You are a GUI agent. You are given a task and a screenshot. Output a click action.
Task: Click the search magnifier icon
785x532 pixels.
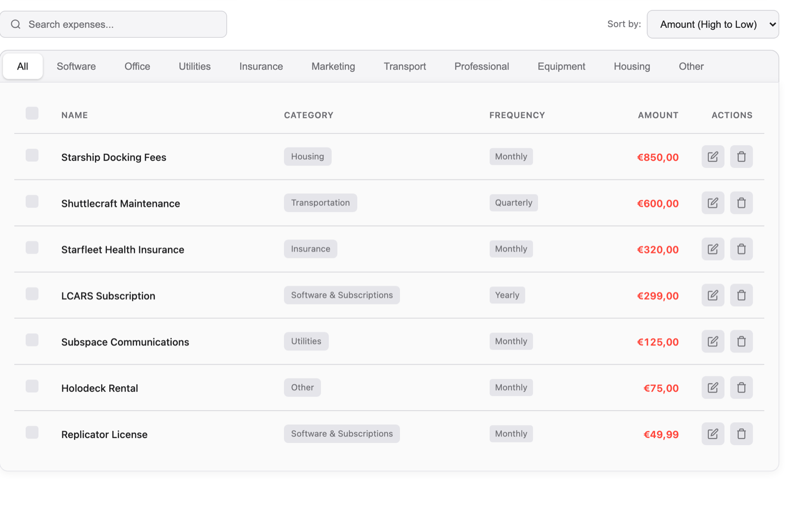pos(16,25)
